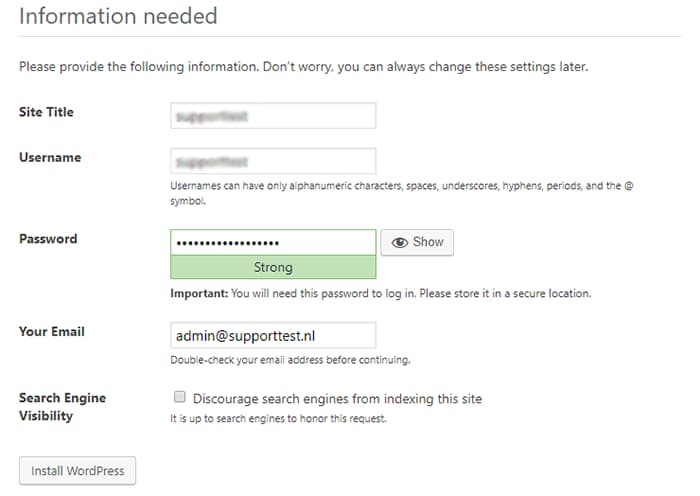The image size is (700, 496).
Task: Click the username allowed-characters hint text
Action: (x=401, y=193)
